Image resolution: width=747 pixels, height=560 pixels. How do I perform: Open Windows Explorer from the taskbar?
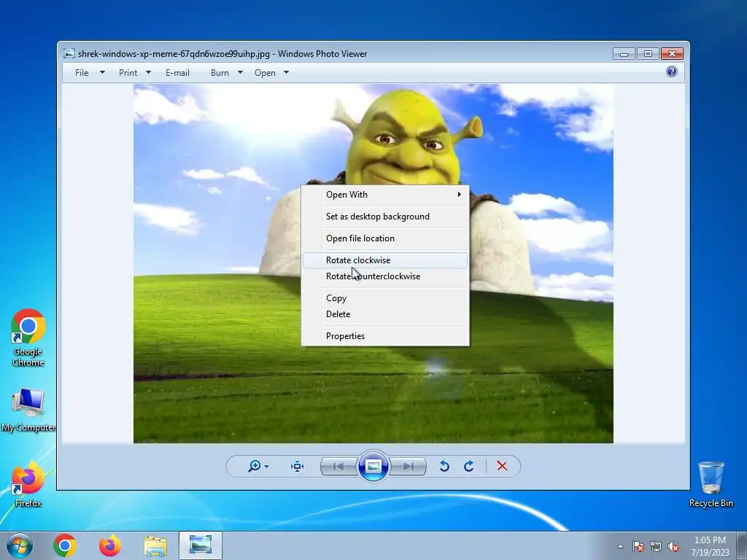[x=155, y=546]
